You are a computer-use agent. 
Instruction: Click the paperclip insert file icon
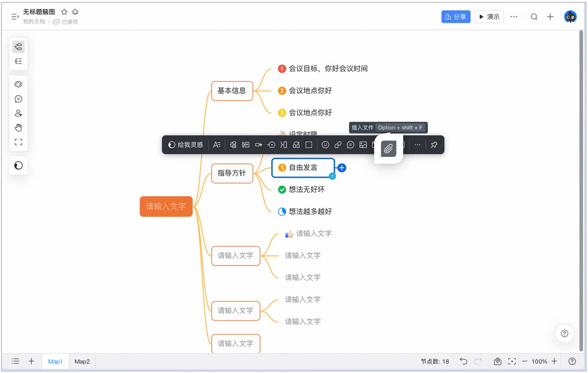point(388,149)
